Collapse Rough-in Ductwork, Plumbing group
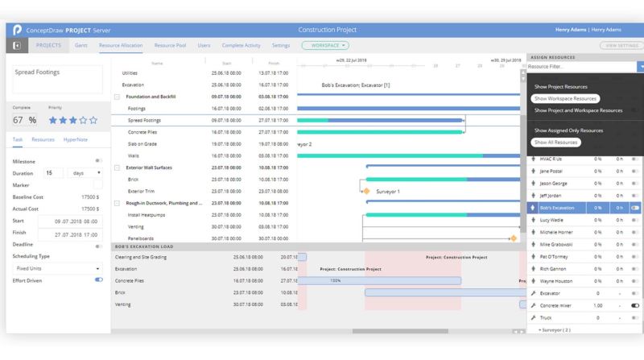 point(117,203)
